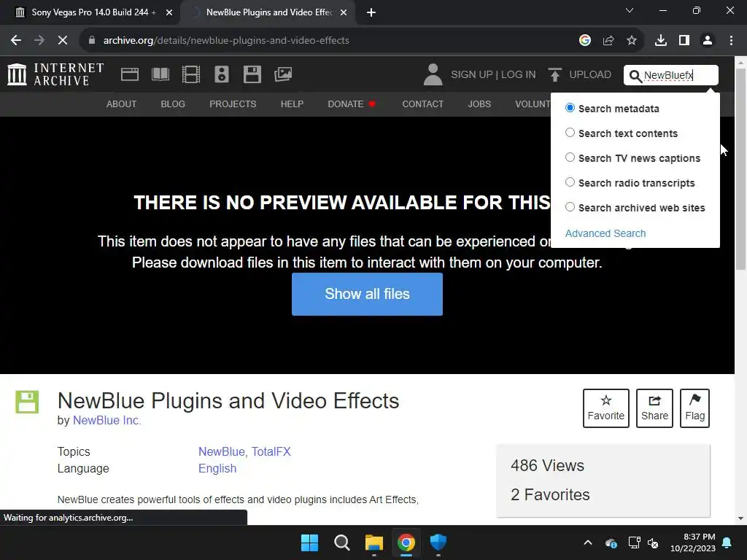Share this page via address bar icon
Image resolution: width=747 pixels, height=560 pixels.
pos(608,41)
